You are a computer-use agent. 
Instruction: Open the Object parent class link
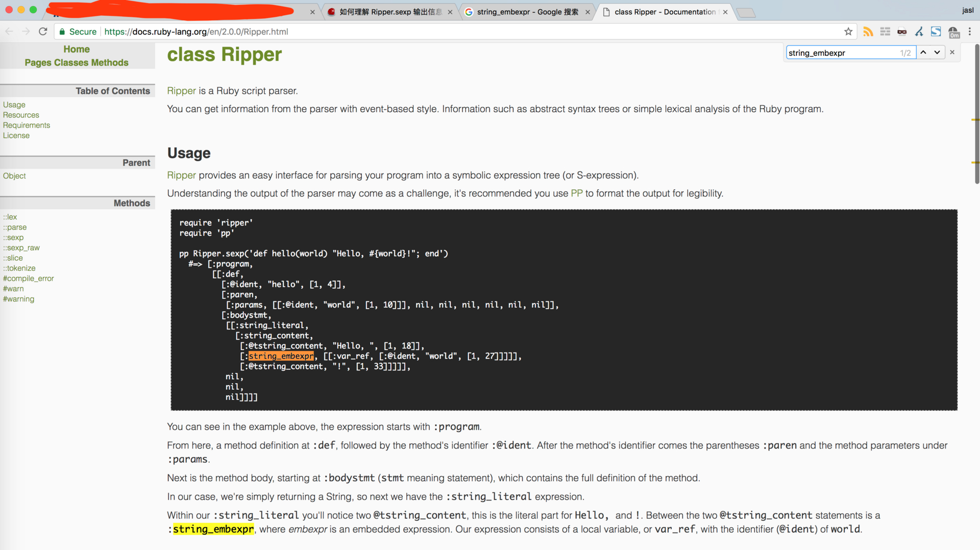click(x=14, y=176)
